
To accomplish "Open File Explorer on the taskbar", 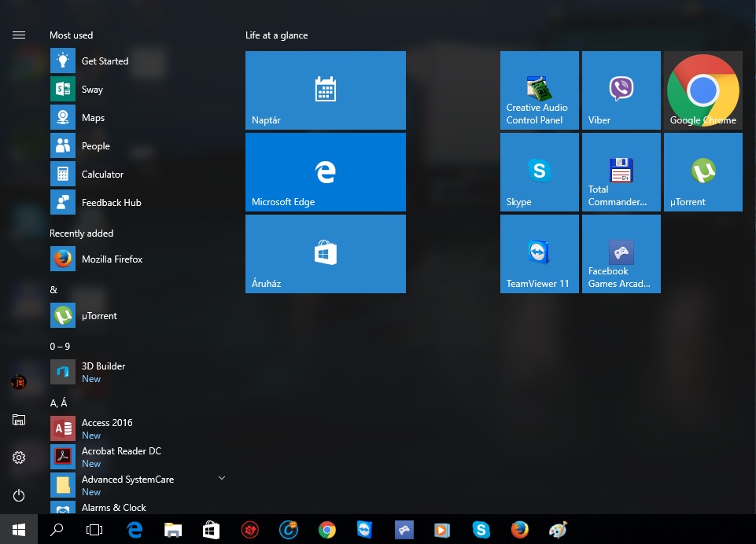I will pyautogui.click(x=173, y=530).
